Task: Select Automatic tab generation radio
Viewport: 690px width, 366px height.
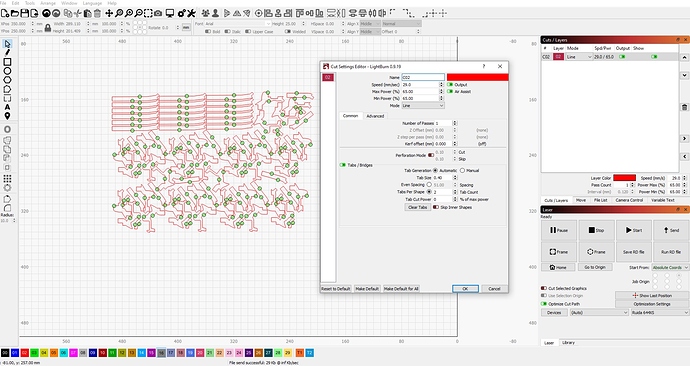Action: coord(436,170)
